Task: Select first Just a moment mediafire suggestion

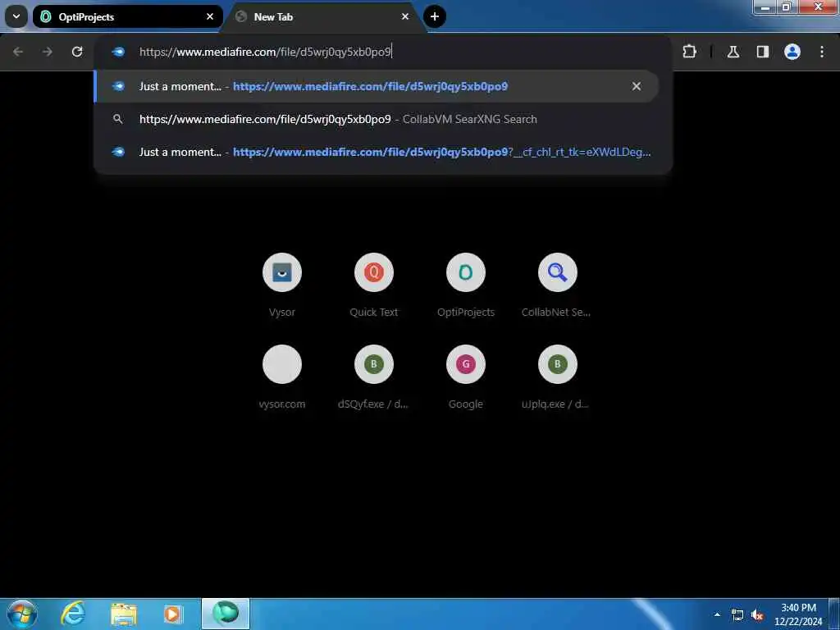Action: pos(376,86)
